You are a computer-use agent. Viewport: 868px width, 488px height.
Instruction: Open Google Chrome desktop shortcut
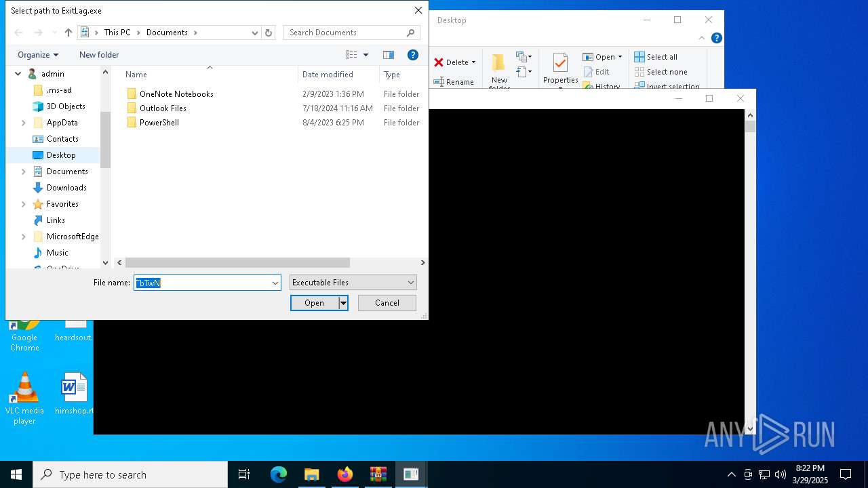(x=24, y=335)
